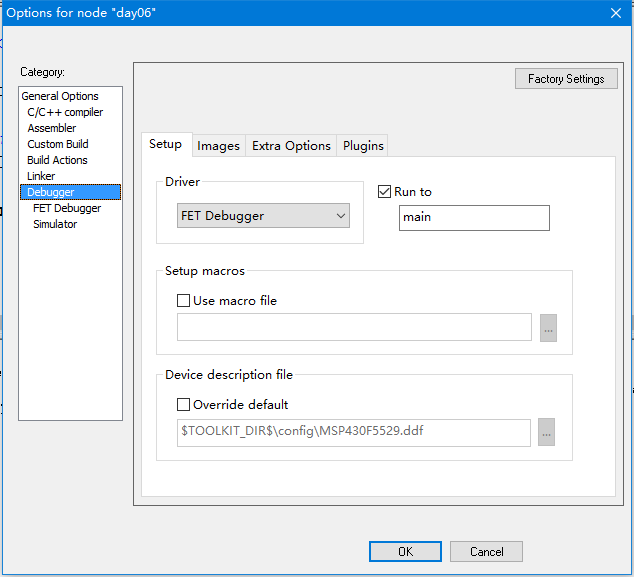Screen dimensions: 634x577
Task: Open the Linker category
Action: [x=41, y=176]
